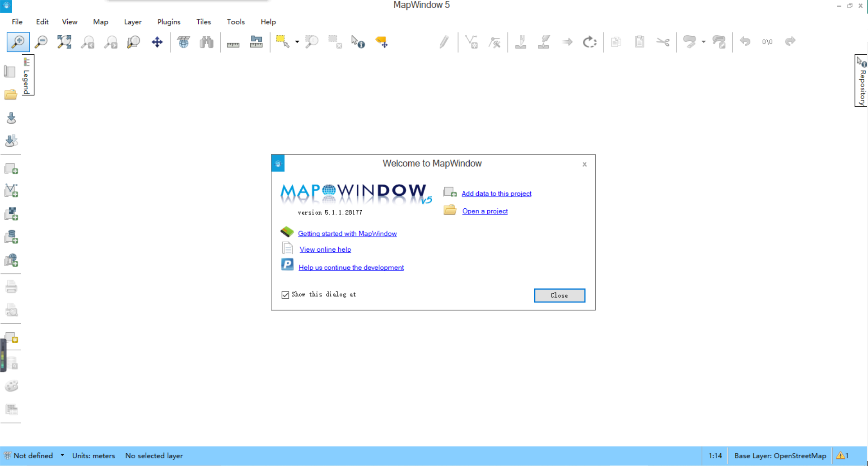Click the rotate shape icon

(x=590, y=42)
